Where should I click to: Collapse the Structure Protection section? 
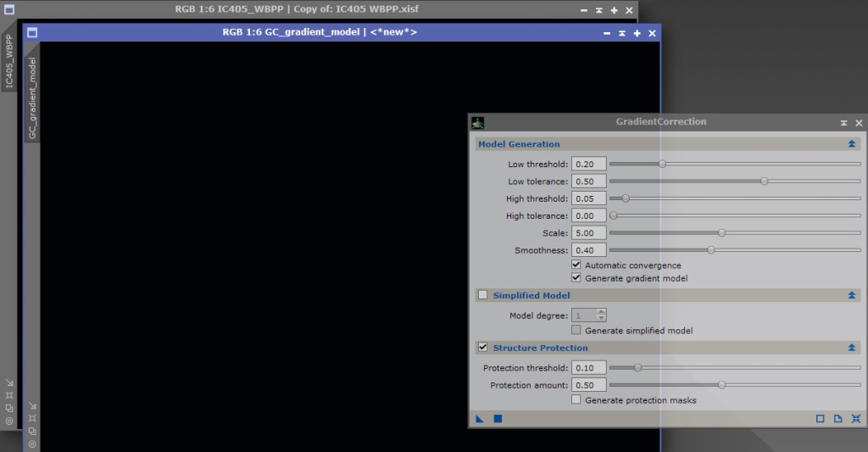pyautogui.click(x=851, y=348)
